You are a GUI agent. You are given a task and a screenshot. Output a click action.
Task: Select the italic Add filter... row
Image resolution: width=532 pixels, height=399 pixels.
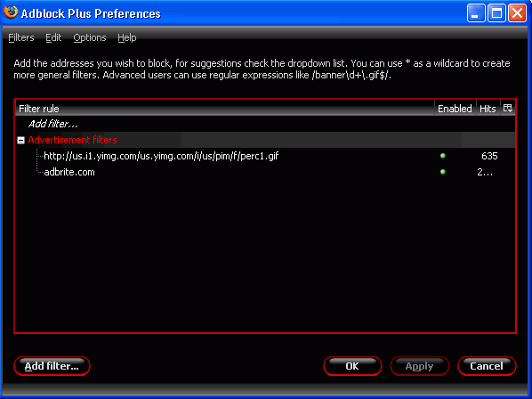click(265, 124)
